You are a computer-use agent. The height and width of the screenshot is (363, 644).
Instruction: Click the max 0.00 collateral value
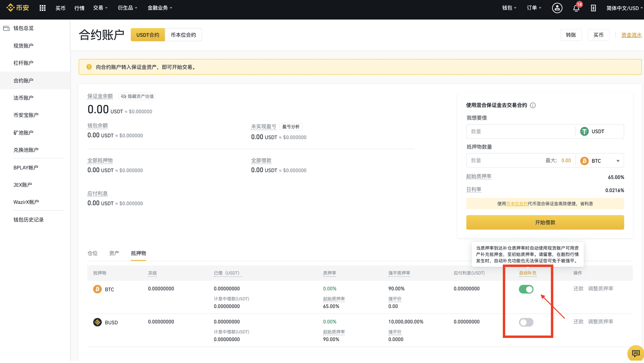pos(566,161)
